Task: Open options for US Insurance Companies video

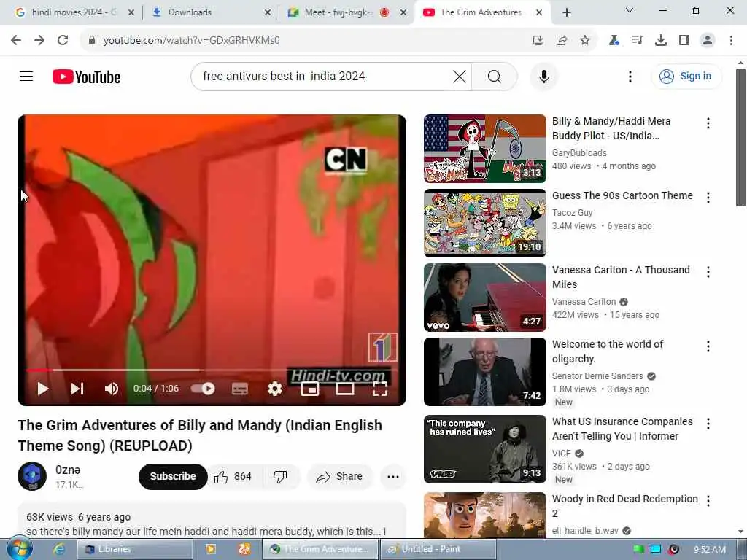Action: pos(708,424)
